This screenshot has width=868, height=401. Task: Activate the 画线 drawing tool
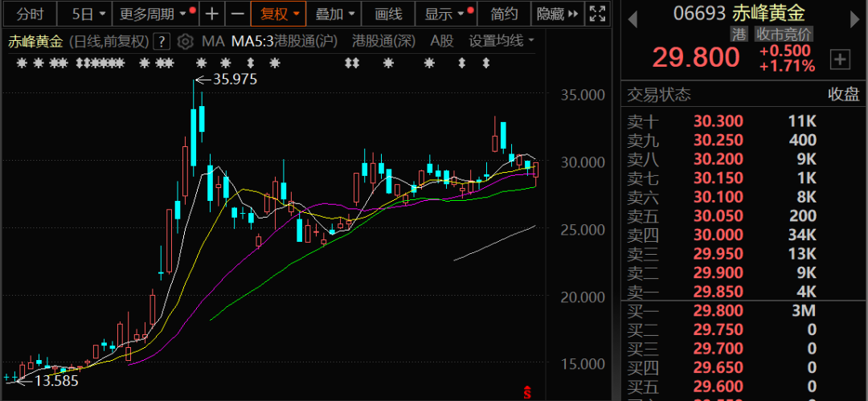click(389, 14)
